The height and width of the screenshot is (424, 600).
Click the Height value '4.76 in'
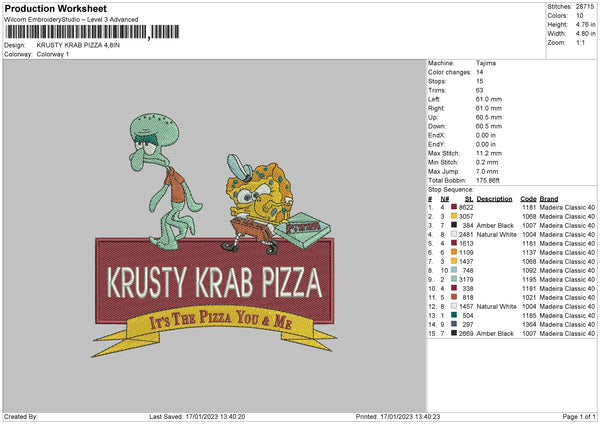[585, 24]
